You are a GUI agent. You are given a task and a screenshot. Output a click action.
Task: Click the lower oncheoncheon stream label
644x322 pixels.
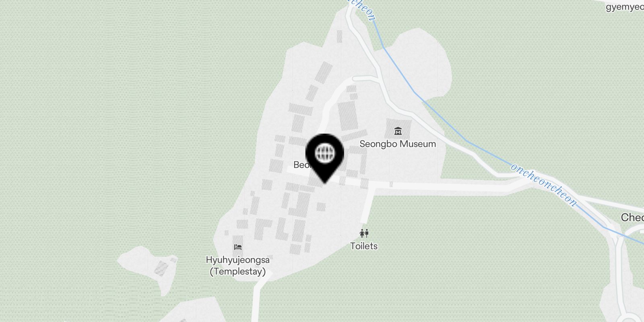[544, 185]
